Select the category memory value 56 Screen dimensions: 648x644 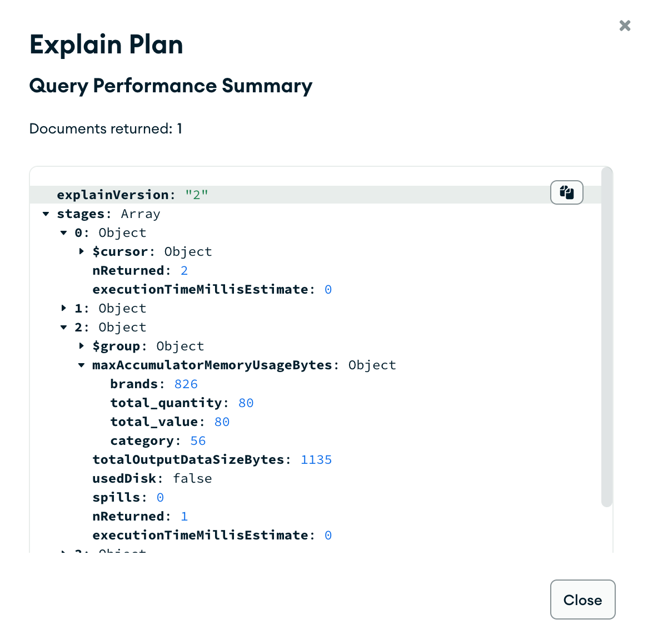pyautogui.click(x=198, y=440)
